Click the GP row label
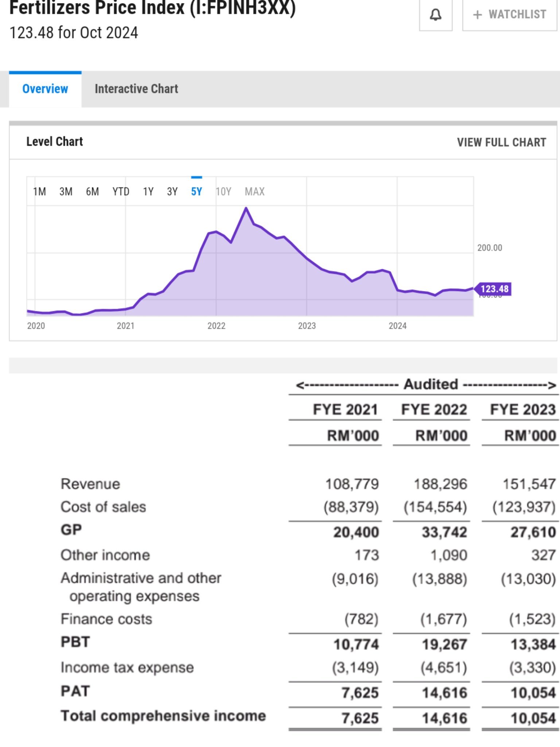This screenshot has height=747, width=560. pos(71,530)
